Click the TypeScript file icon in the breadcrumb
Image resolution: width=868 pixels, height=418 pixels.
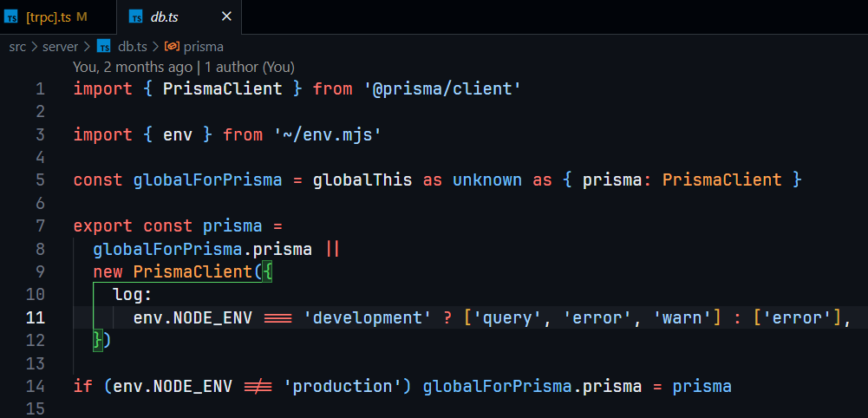point(104,46)
